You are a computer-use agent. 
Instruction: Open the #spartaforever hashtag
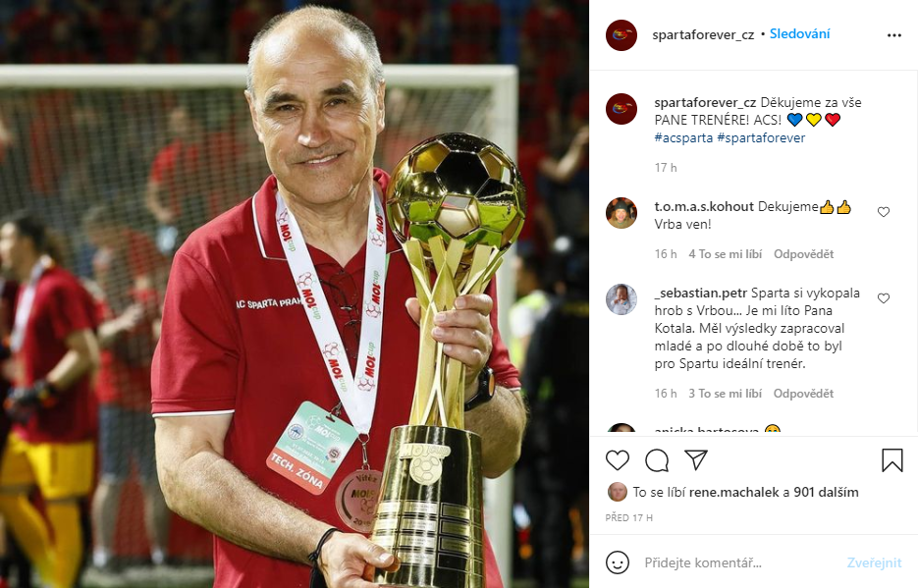761,138
